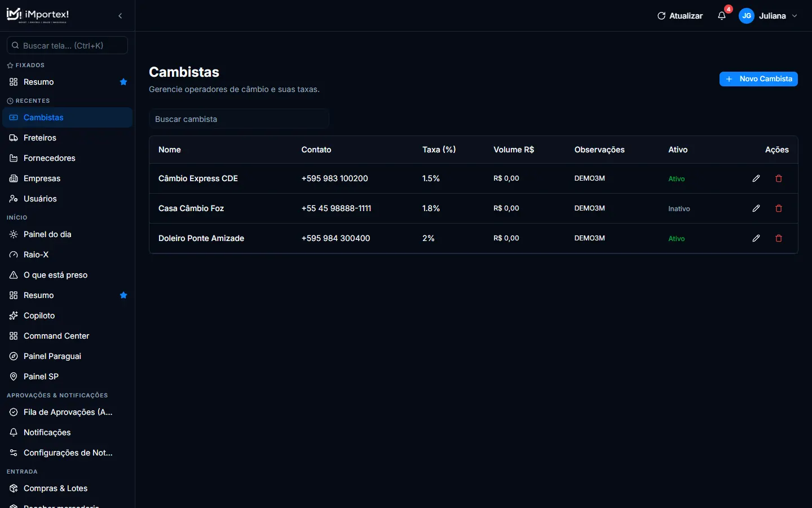
Task: Open Painel do dia
Action: [x=68, y=234]
